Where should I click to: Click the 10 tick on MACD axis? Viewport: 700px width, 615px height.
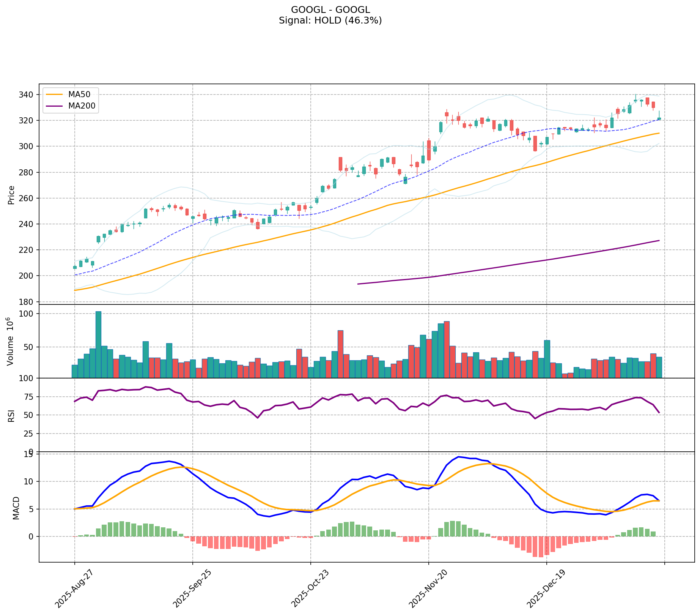coord(30,481)
